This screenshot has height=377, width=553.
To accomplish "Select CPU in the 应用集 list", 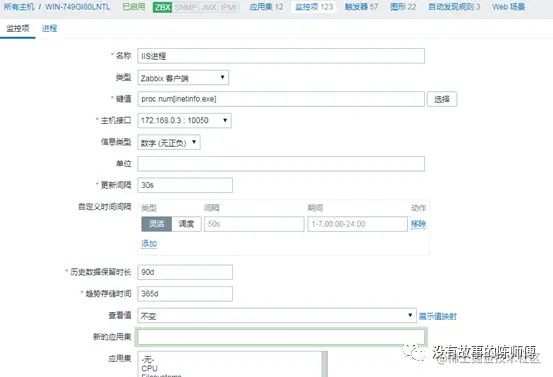I will pyautogui.click(x=149, y=369).
